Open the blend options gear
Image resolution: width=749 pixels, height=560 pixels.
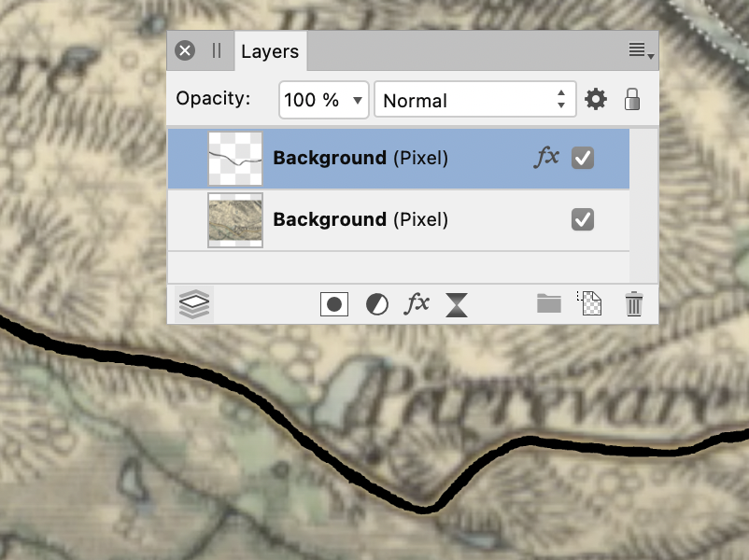596,99
